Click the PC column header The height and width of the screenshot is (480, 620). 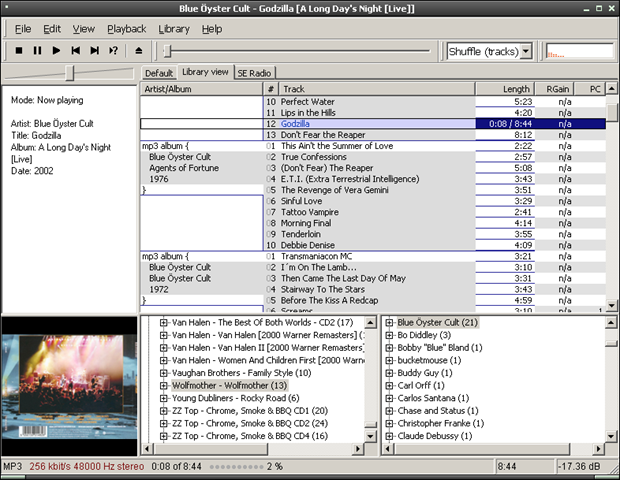[590, 89]
